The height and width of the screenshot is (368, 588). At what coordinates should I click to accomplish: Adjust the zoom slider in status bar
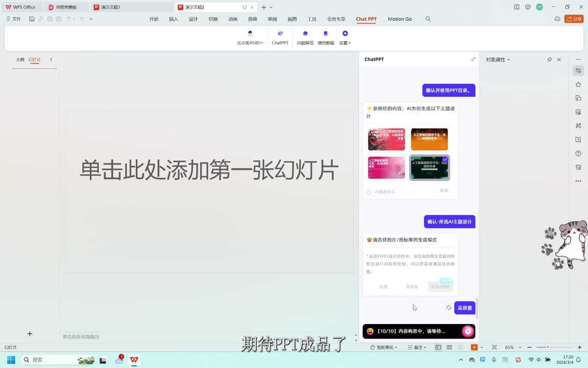pos(548,348)
